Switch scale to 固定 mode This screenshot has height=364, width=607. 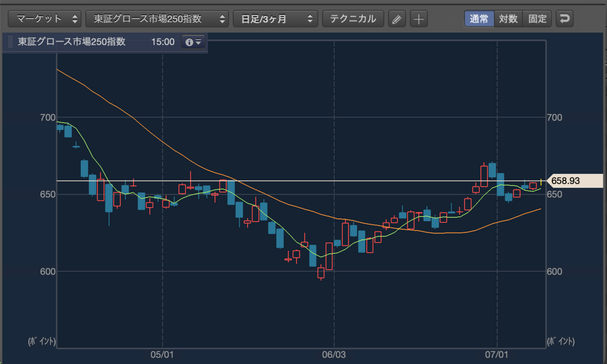coord(537,19)
